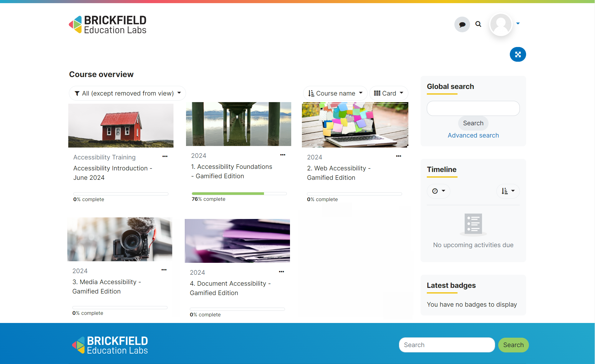
Task: Open '2. Web Accessibility - Gamified Edition' link
Action: click(339, 173)
